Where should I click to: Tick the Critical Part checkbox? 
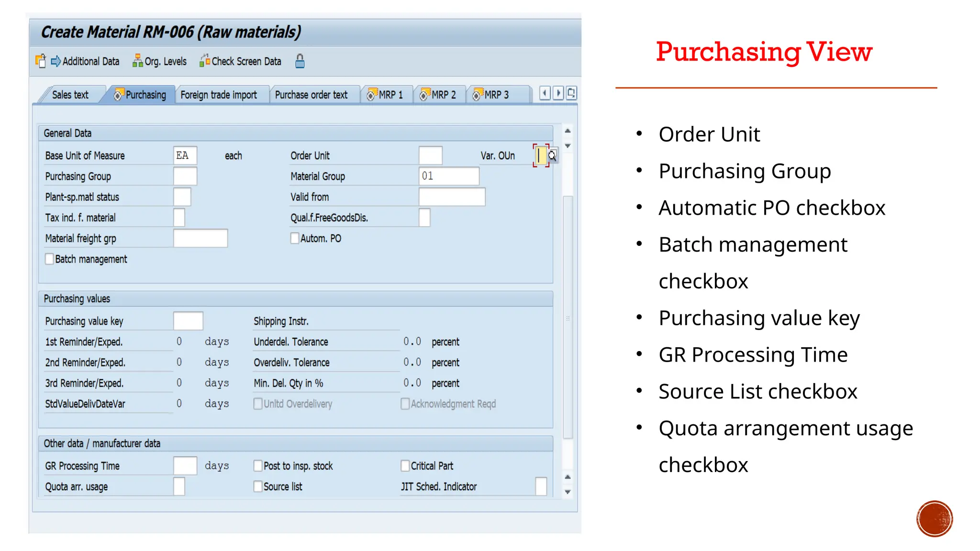click(405, 465)
